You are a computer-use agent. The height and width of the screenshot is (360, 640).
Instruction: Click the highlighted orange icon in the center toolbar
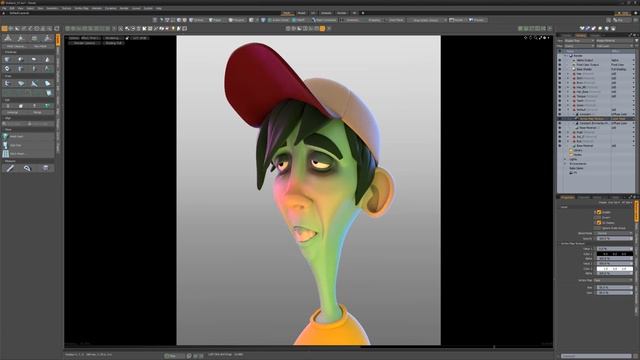pos(322,29)
